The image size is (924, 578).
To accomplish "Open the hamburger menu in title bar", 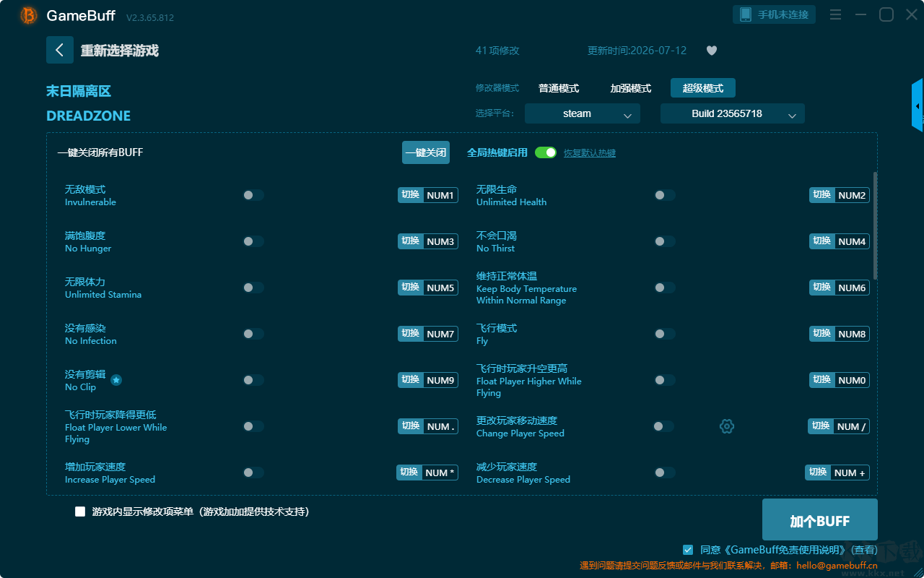I will (x=835, y=14).
